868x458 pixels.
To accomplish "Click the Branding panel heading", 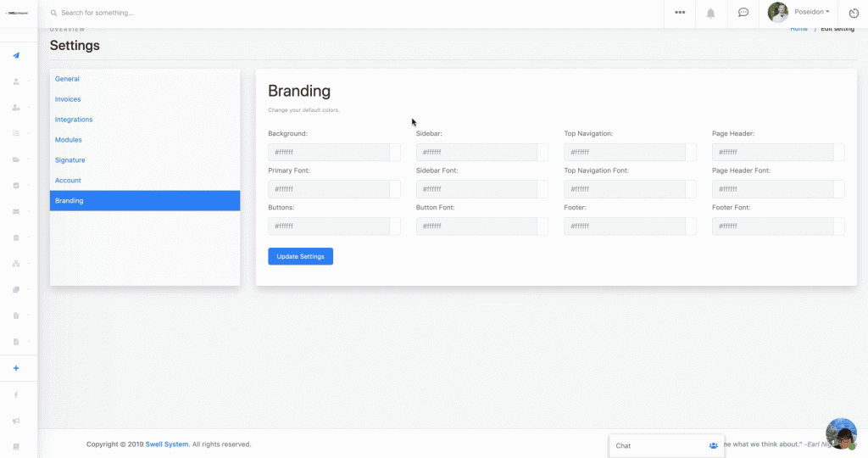I will [299, 91].
